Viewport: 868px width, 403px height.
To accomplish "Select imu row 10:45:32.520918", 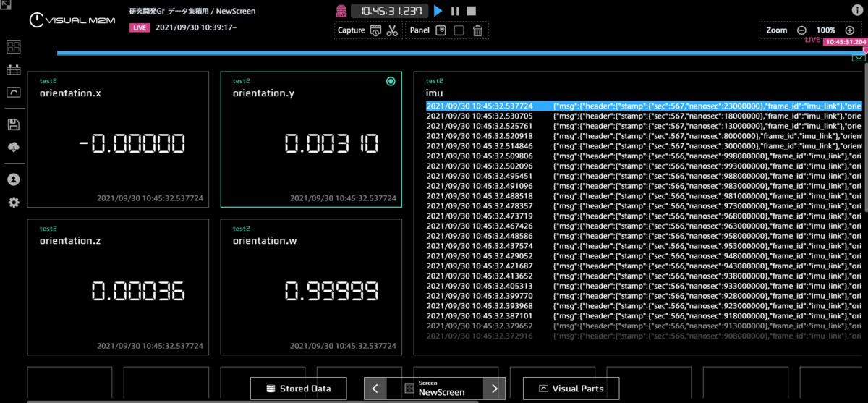I will coord(644,136).
